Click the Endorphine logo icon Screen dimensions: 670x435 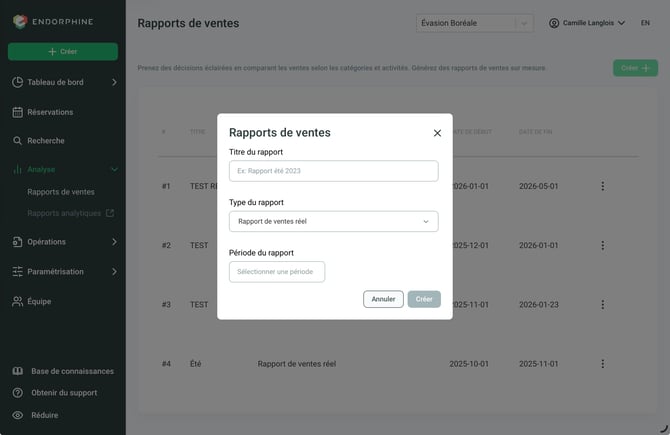(20, 21)
